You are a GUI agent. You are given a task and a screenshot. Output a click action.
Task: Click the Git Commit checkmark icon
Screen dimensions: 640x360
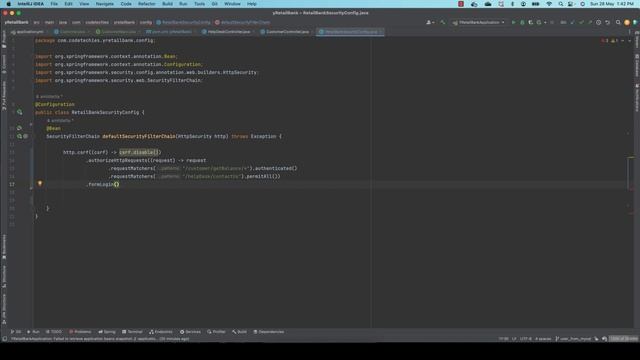coord(581,22)
